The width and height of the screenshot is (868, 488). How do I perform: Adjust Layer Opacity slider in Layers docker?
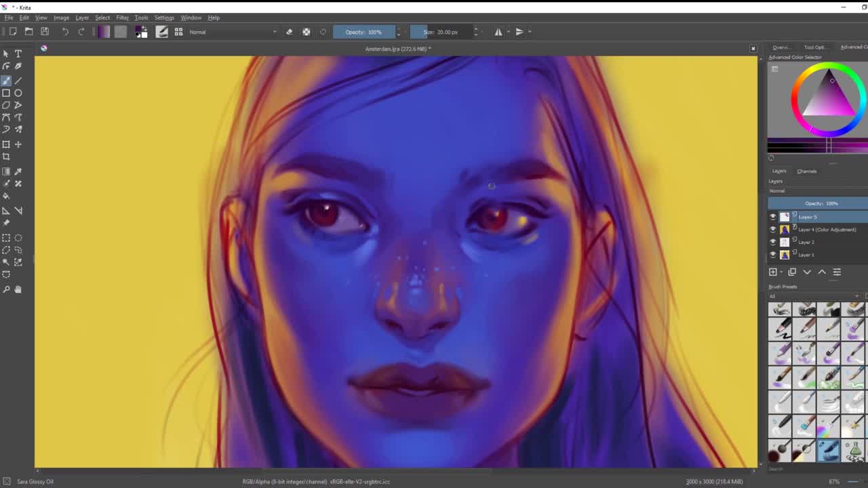click(818, 203)
